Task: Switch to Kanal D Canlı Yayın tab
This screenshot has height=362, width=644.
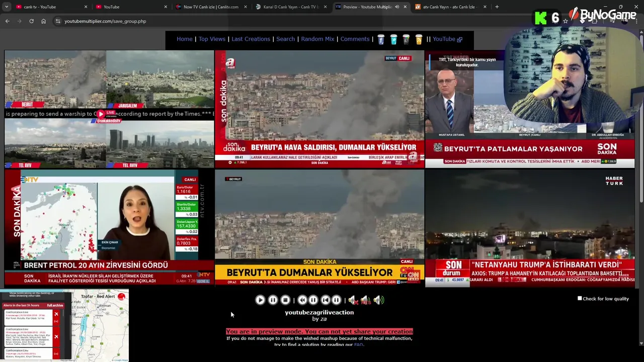Action: [291, 7]
